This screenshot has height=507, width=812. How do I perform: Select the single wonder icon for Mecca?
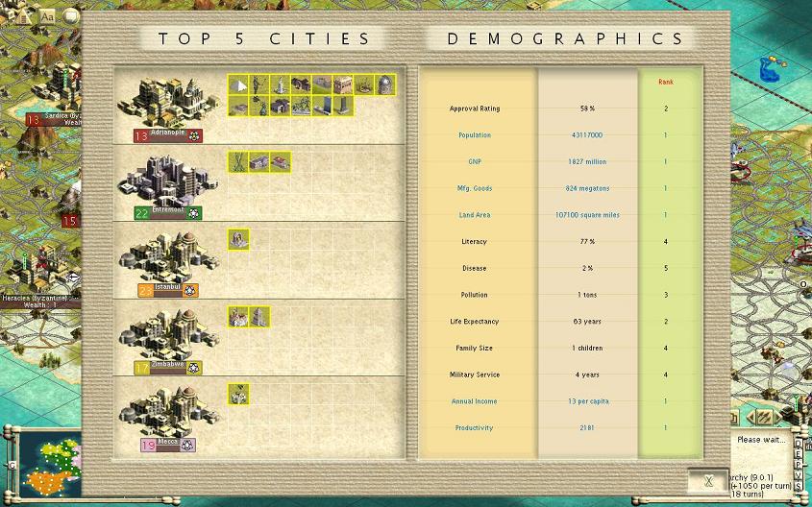click(238, 395)
